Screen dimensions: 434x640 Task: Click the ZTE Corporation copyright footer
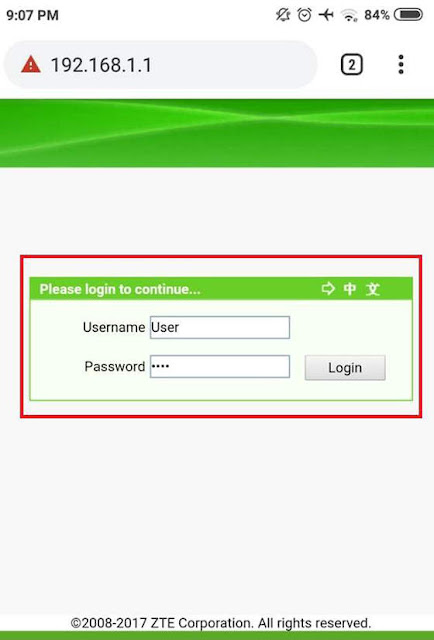point(221,623)
